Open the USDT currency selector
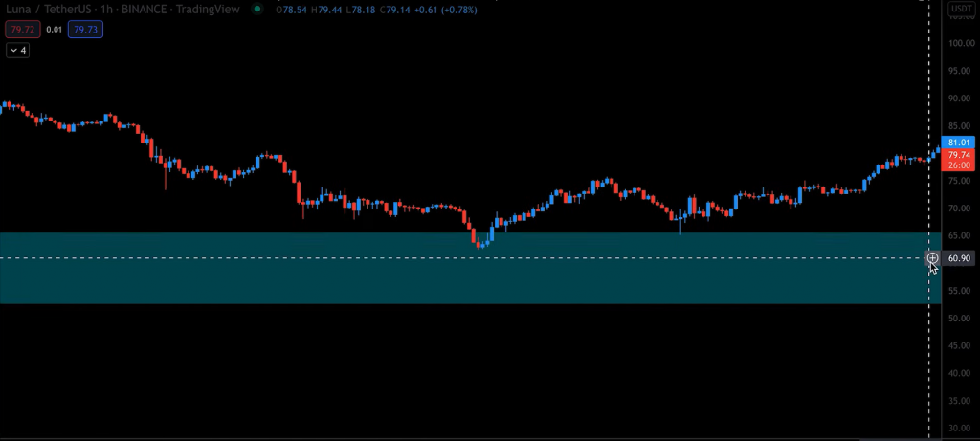 tap(961, 11)
